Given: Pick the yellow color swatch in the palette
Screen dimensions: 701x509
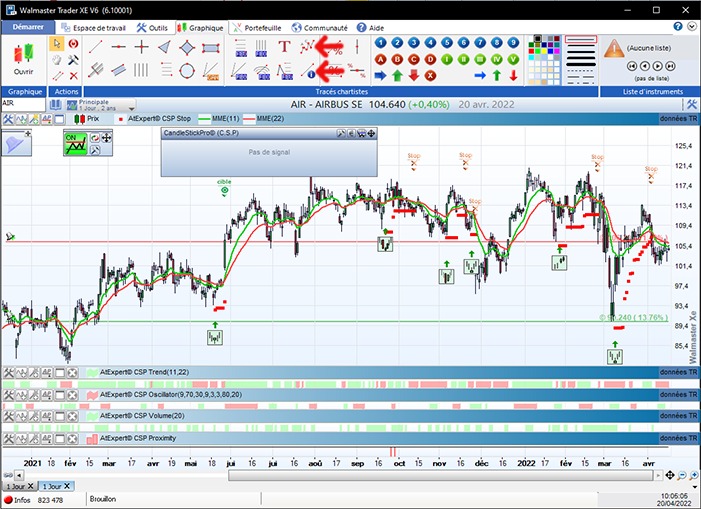Looking at the screenshot, I should click(x=544, y=51).
